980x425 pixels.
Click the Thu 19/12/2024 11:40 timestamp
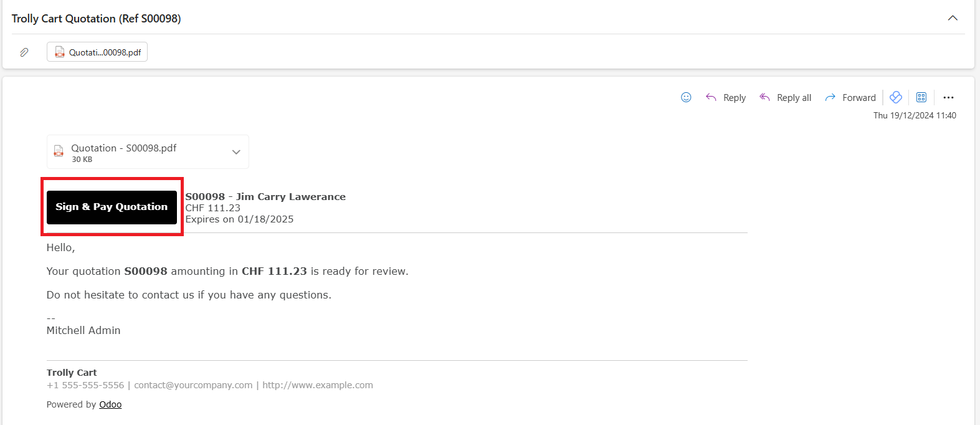[914, 115]
